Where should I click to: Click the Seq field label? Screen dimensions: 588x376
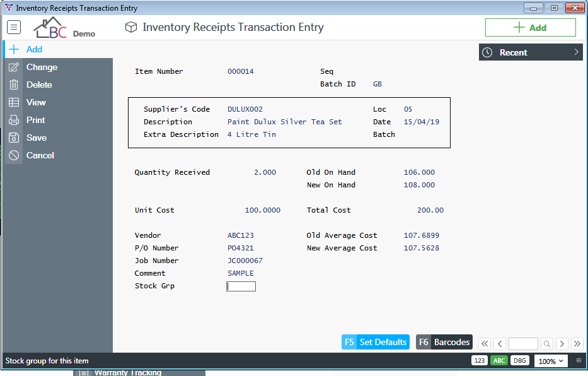[326, 71]
